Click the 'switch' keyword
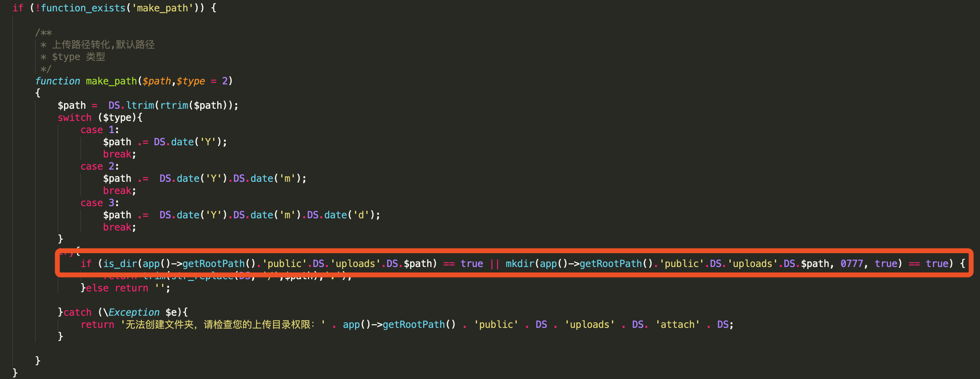 (75, 118)
